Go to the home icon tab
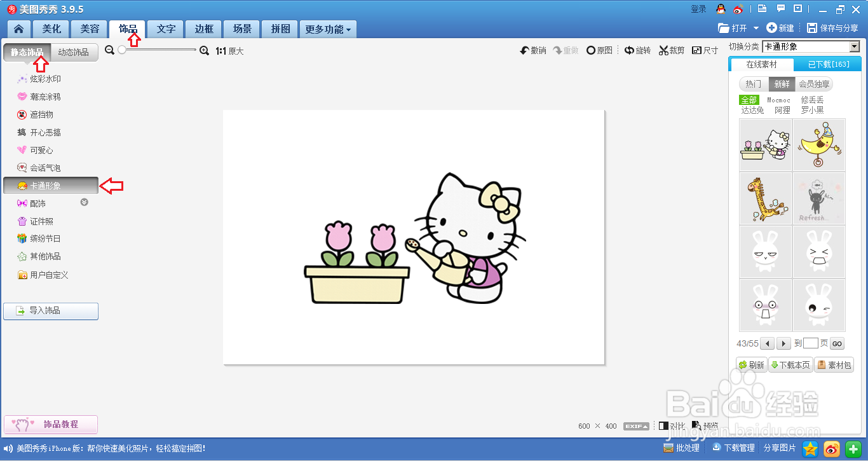 point(19,29)
